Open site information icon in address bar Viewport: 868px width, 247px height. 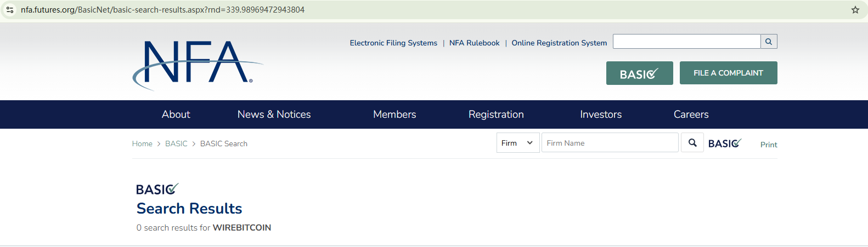point(10,10)
